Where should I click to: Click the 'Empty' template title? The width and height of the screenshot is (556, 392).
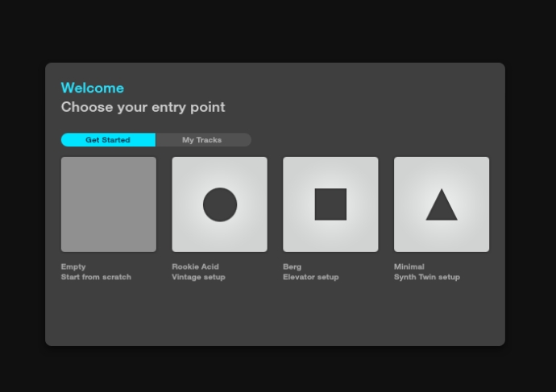pyautogui.click(x=73, y=266)
